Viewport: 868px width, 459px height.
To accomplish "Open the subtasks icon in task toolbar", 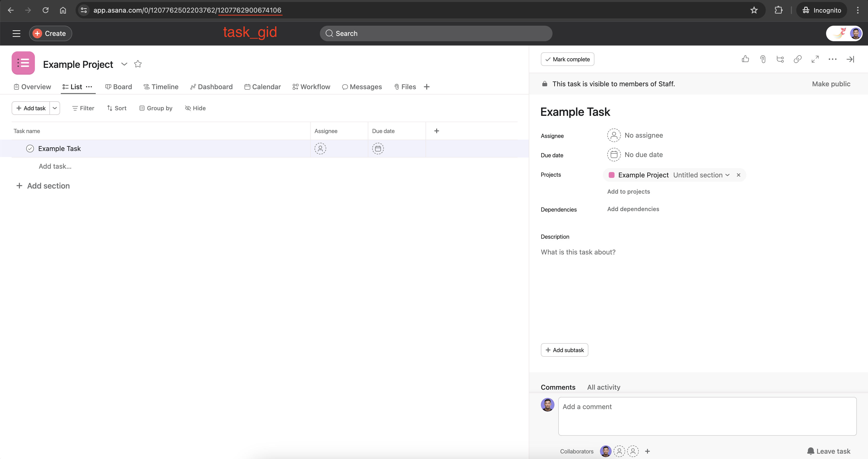I will (x=780, y=59).
